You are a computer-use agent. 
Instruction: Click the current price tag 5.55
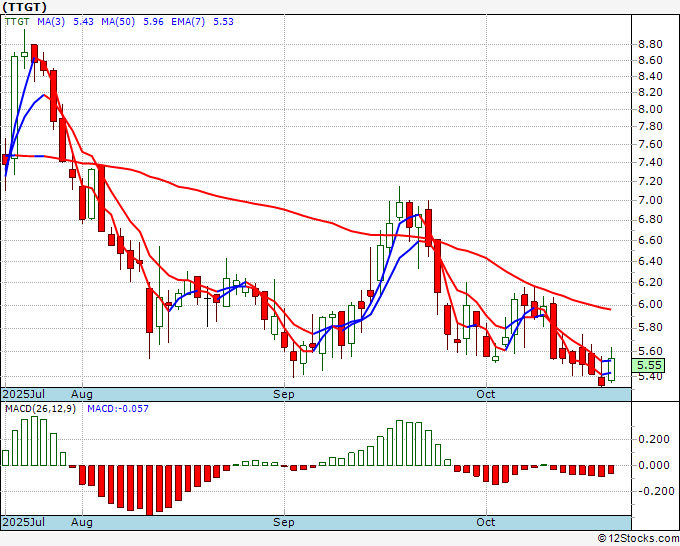tap(649, 365)
